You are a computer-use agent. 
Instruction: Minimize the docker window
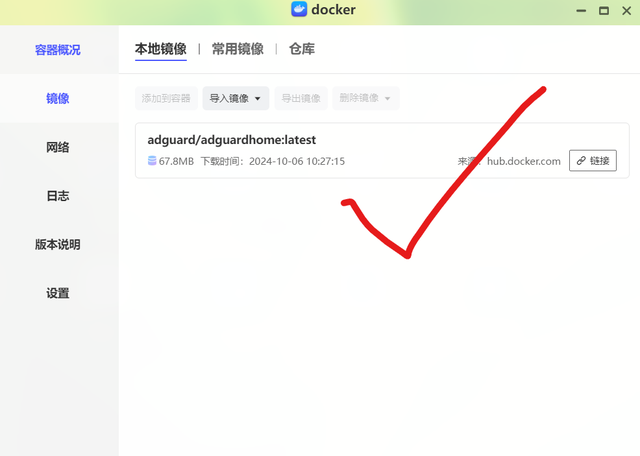pyautogui.click(x=581, y=11)
